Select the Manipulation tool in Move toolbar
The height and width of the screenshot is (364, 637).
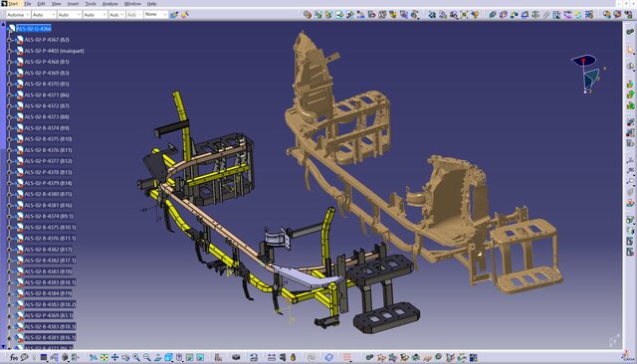(432, 15)
